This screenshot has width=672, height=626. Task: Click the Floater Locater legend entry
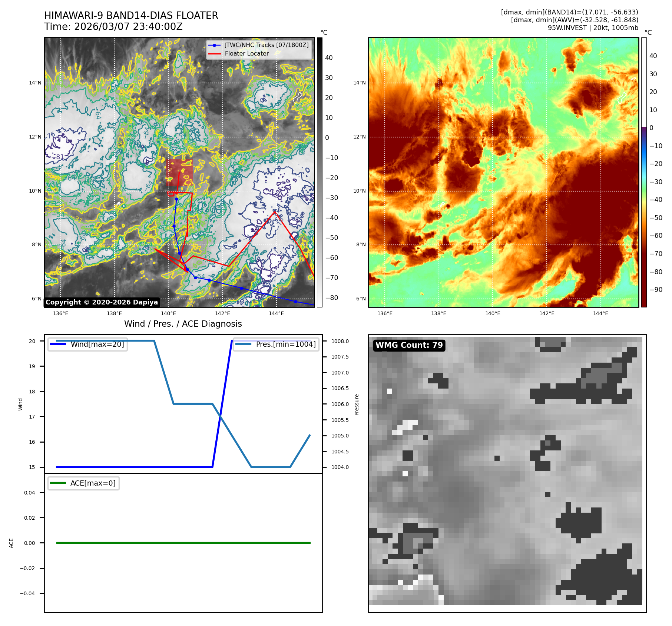(x=246, y=54)
